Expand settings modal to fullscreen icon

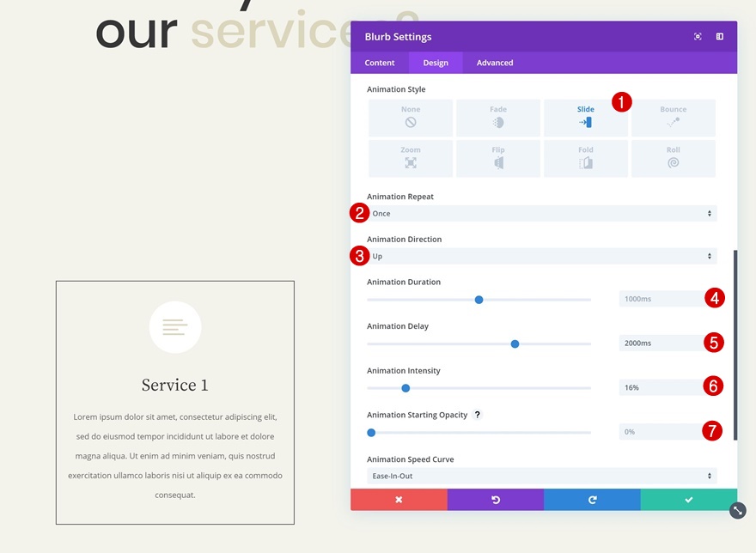[698, 37]
